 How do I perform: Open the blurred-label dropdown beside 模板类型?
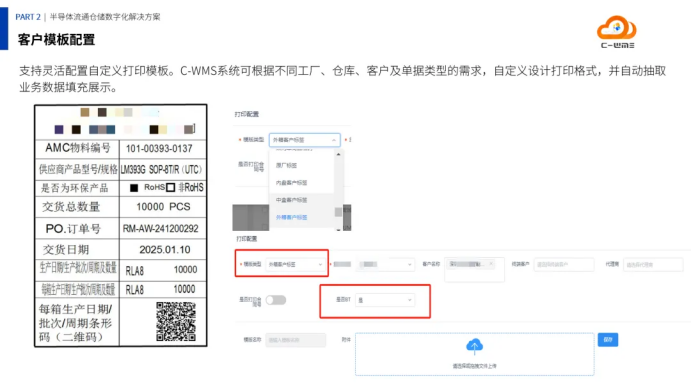(385, 264)
